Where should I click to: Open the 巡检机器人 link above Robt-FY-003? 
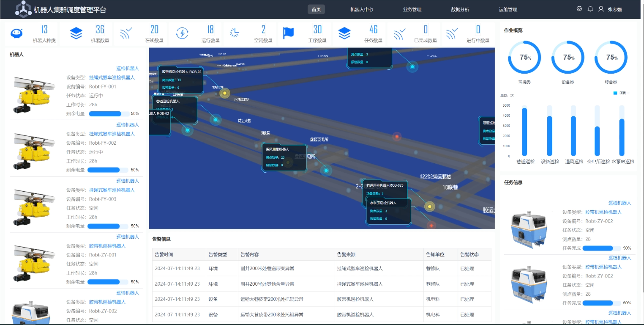coord(128,181)
